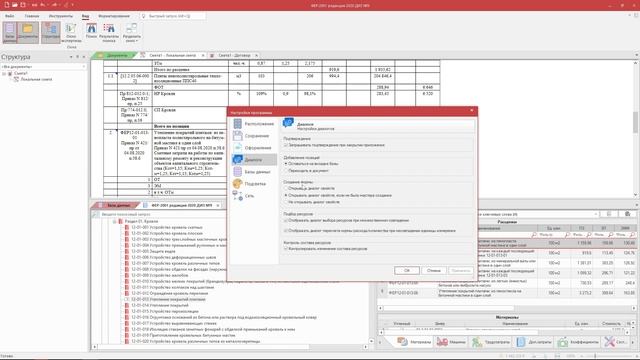The image size is (640, 360).
Task: Click the Применить button in settings dialog
Action: coord(460,270)
